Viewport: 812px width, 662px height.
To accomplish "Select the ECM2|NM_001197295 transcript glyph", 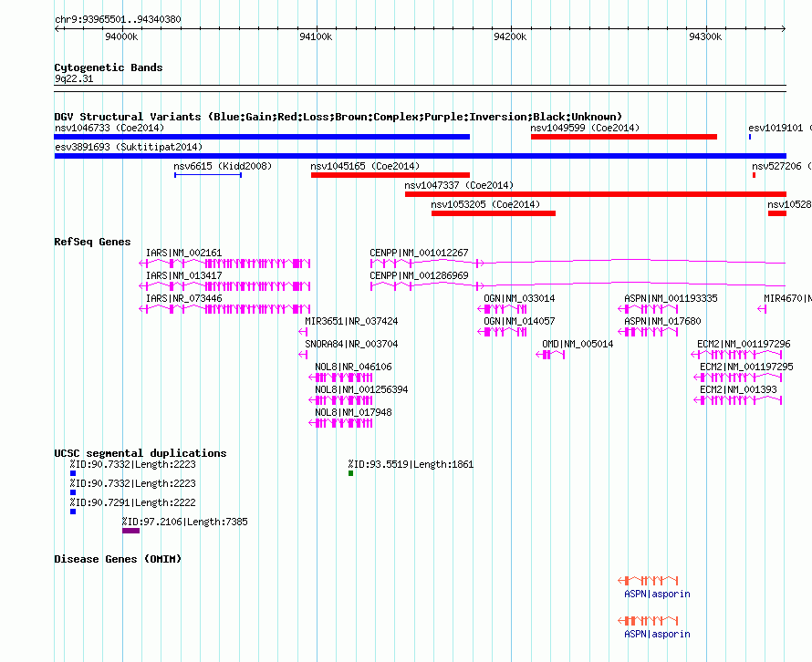I will 738,378.
